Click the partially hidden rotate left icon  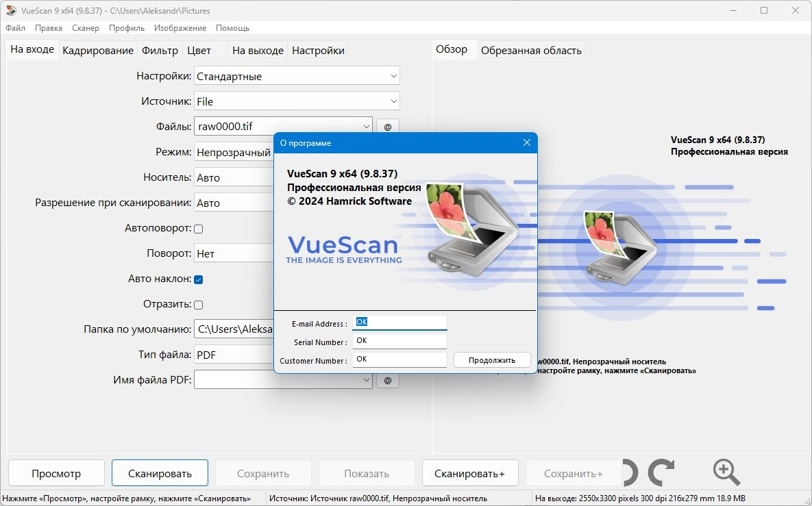click(x=630, y=472)
